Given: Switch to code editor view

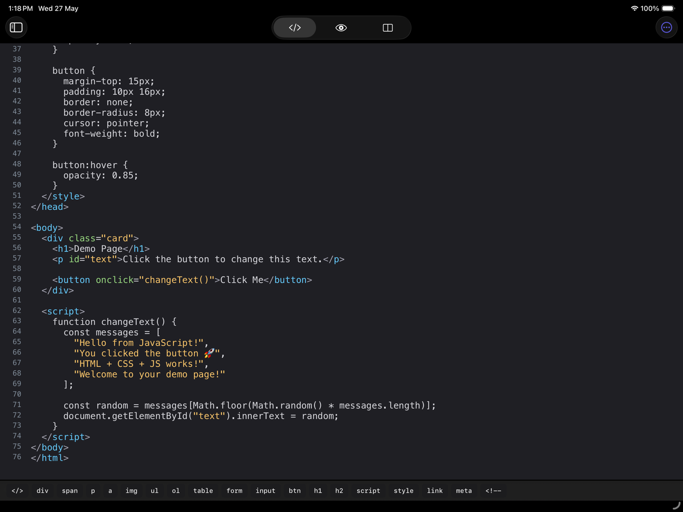Looking at the screenshot, I should pyautogui.click(x=295, y=27).
